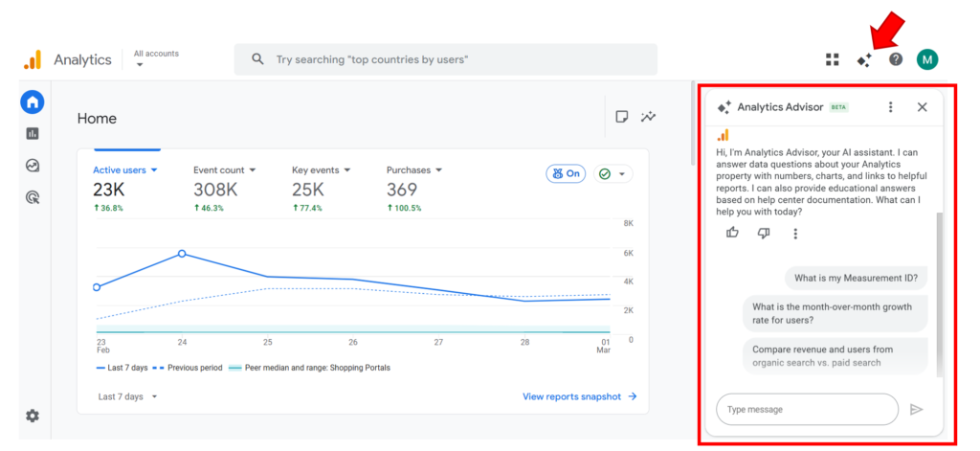Open the Google apps grid icon
Image resolution: width=980 pixels, height=451 pixels.
(x=833, y=59)
